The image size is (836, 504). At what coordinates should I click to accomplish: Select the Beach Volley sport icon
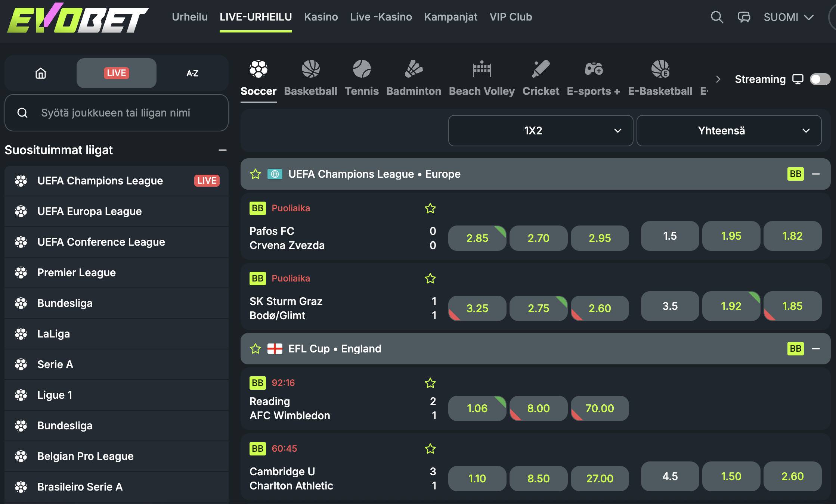pos(482,69)
